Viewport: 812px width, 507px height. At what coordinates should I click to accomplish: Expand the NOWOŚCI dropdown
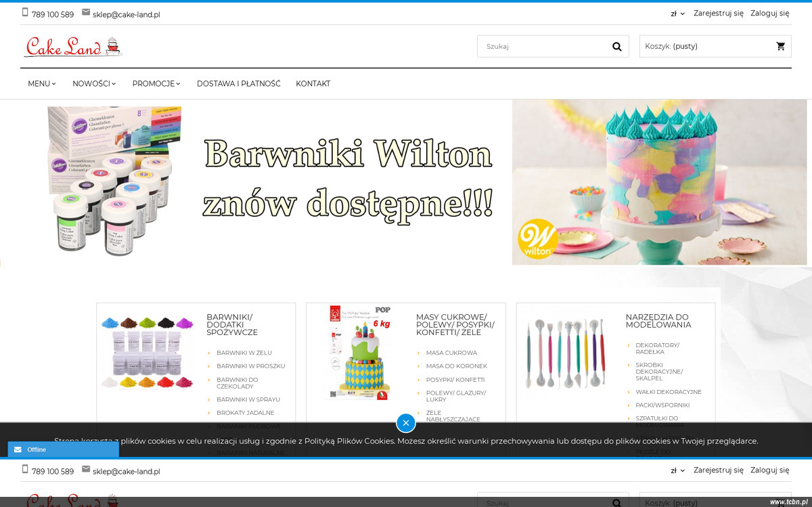tap(94, 84)
